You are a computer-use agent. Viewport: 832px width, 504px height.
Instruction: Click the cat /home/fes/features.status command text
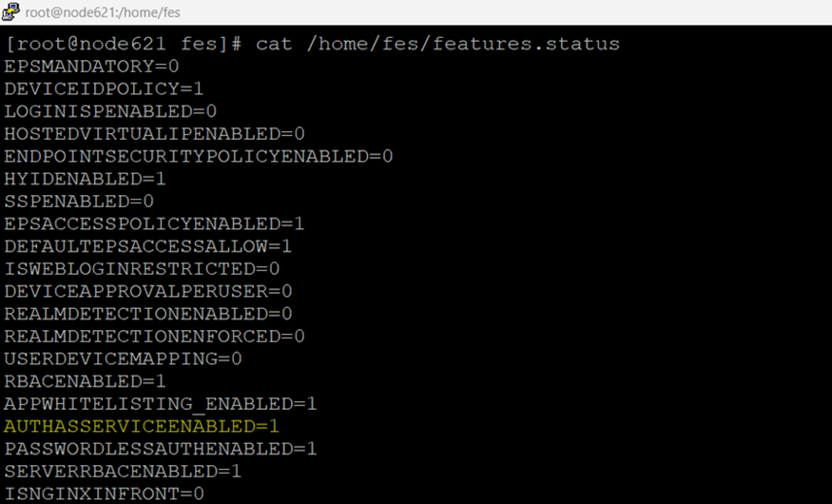click(x=437, y=44)
